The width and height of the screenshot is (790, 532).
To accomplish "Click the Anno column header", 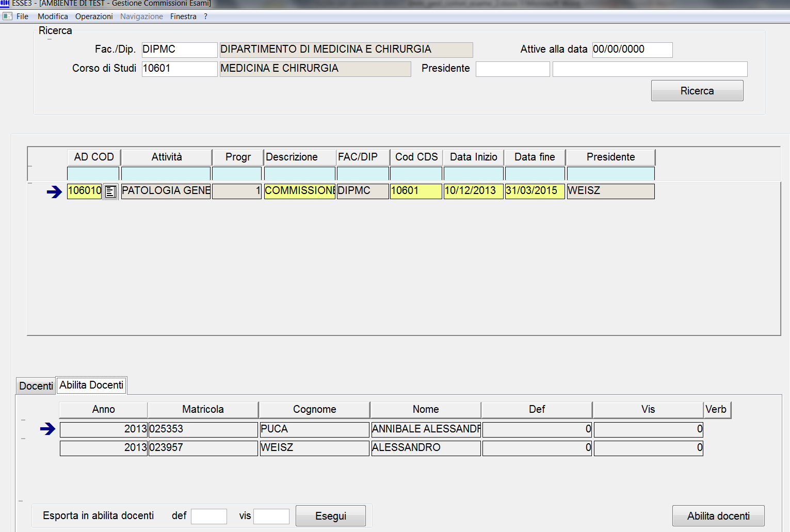I will click(104, 410).
